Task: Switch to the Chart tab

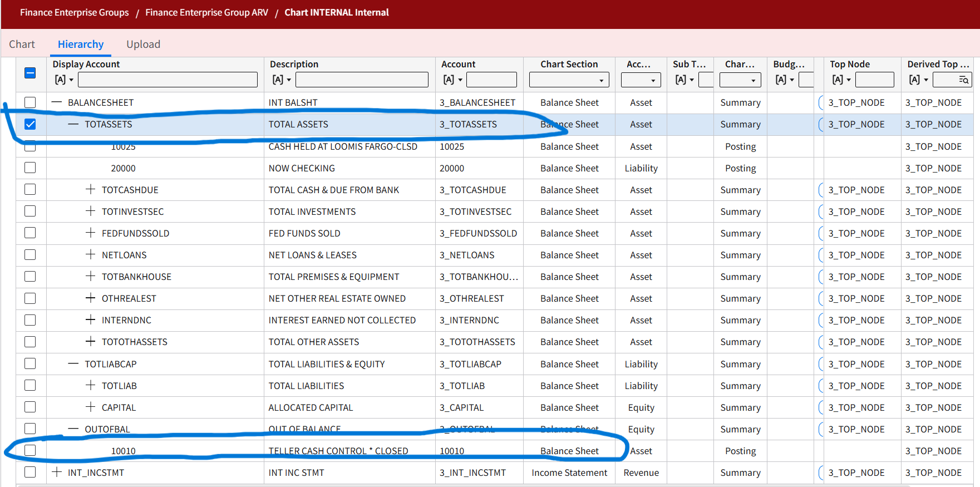Action: pyautogui.click(x=22, y=44)
